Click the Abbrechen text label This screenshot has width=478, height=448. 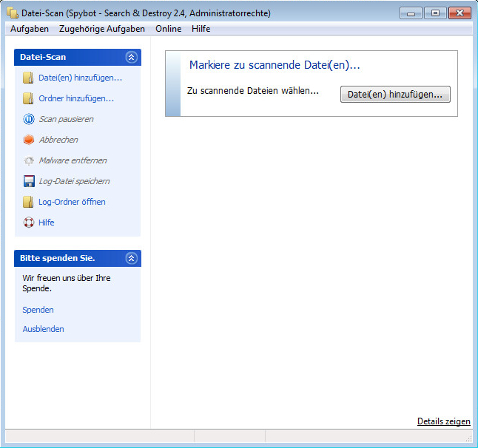click(x=58, y=140)
